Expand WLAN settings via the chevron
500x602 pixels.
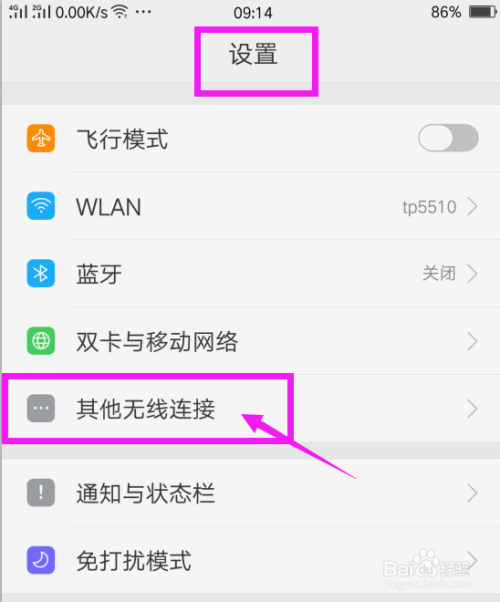tap(473, 207)
